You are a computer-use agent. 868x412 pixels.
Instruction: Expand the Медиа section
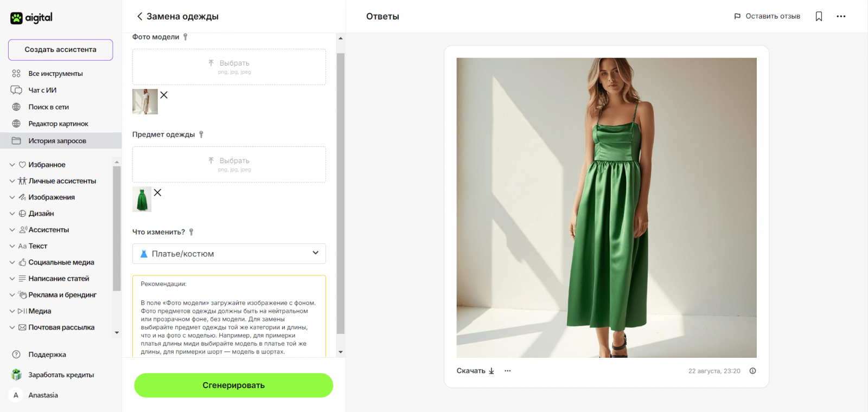[x=12, y=311]
